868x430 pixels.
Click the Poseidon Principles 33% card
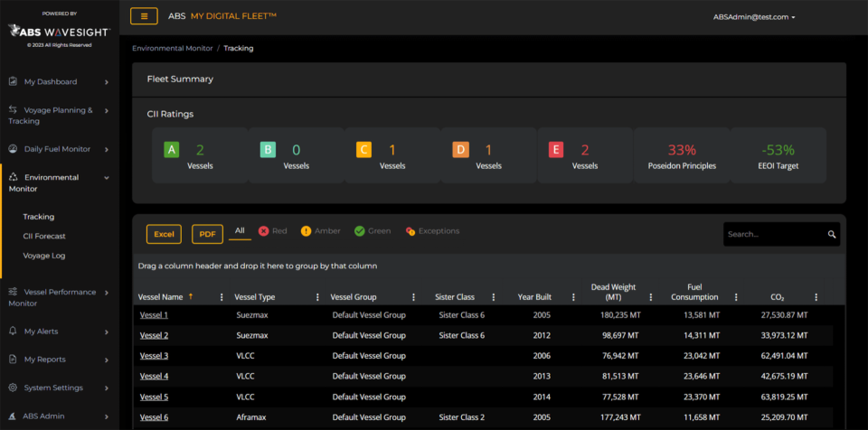[x=682, y=155]
